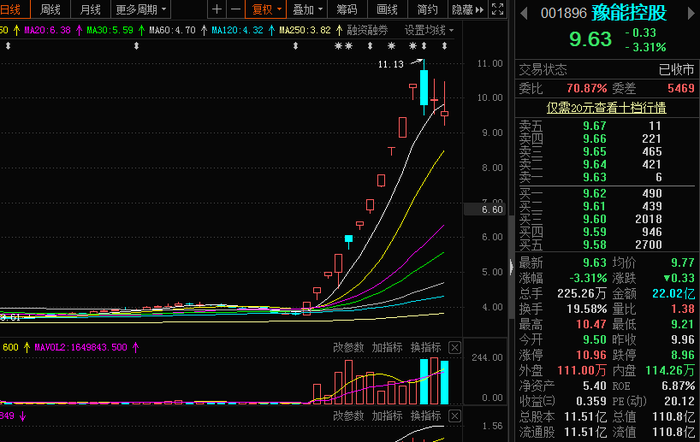The height and width of the screenshot is (442, 700).
Task: Click the MA30 green up-arrow indicator
Action: tap(142, 30)
